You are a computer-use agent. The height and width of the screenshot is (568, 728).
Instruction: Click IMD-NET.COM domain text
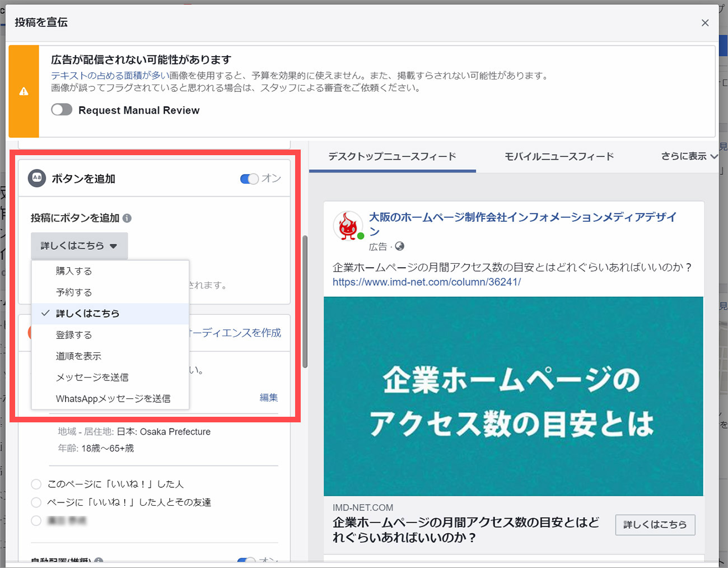coord(363,508)
